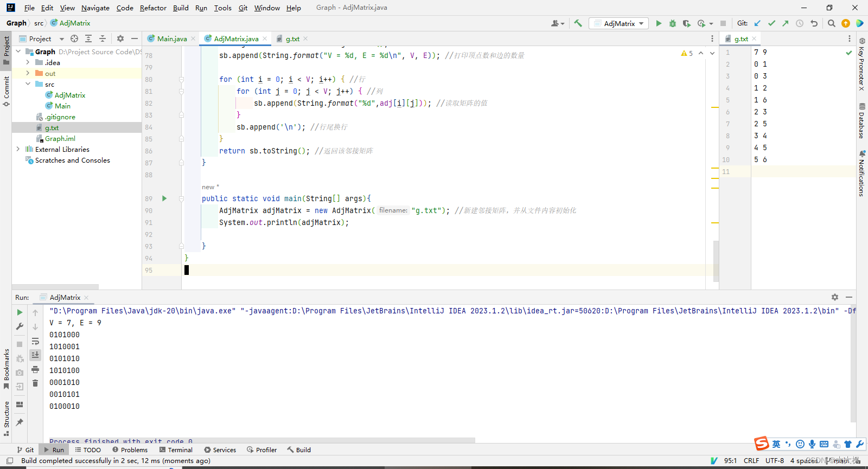Open Search Everywhere magnifier
The width and height of the screenshot is (868, 469).
click(832, 23)
